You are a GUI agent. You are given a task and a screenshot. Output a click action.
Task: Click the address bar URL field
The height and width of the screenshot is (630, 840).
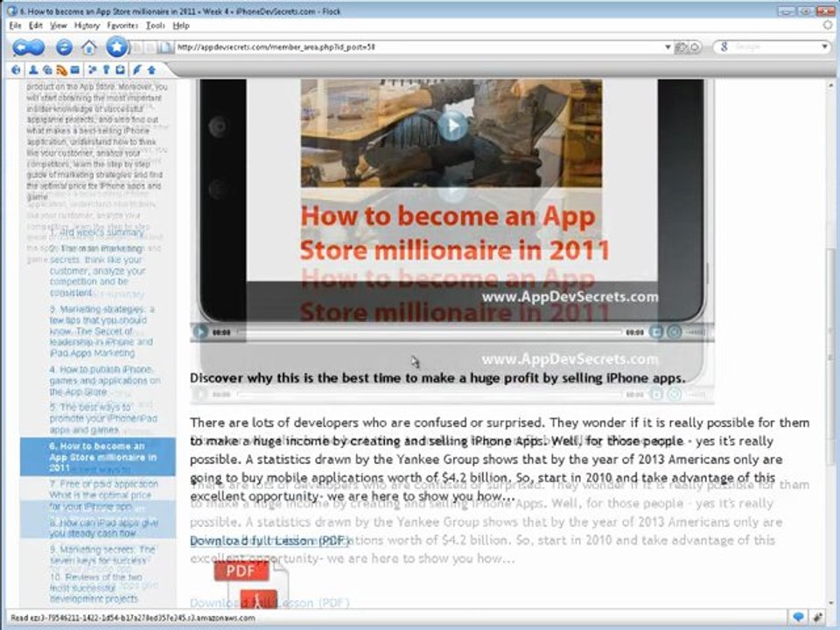(x=418, y=47)
